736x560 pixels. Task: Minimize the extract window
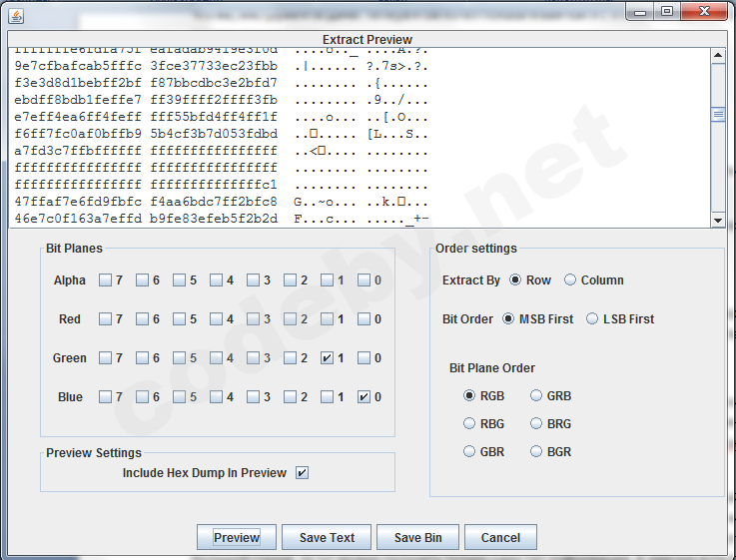(x=640, y=12)
